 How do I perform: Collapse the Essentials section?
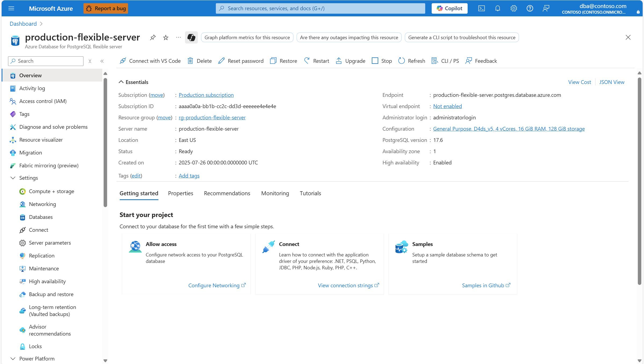tap(121, 82)
